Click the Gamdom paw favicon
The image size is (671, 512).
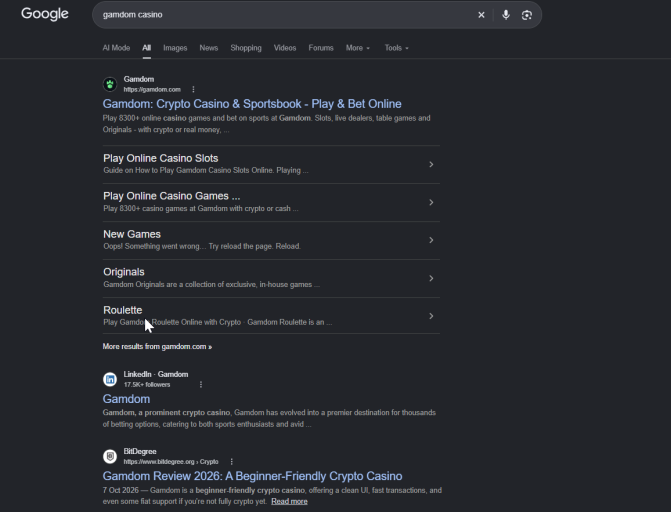pos(110,84)
